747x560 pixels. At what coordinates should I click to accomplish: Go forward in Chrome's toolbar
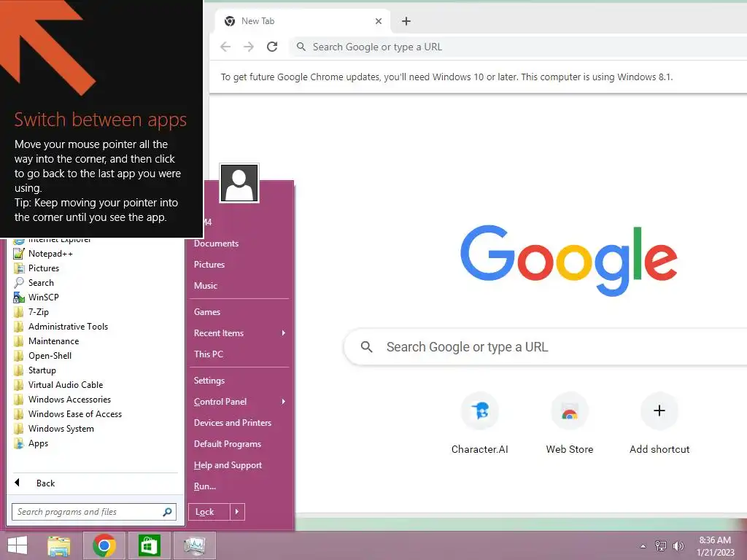pyautogui.click(x=249, y=47)
